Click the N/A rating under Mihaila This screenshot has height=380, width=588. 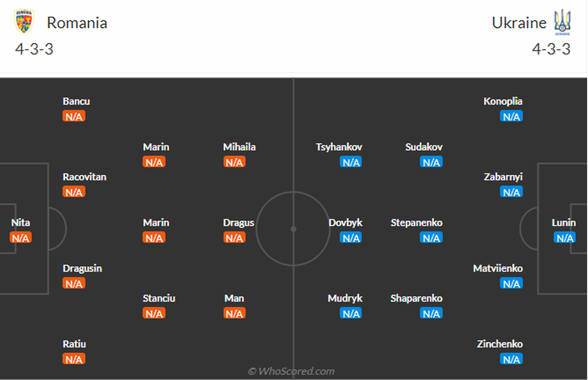(x=234, y=162)
